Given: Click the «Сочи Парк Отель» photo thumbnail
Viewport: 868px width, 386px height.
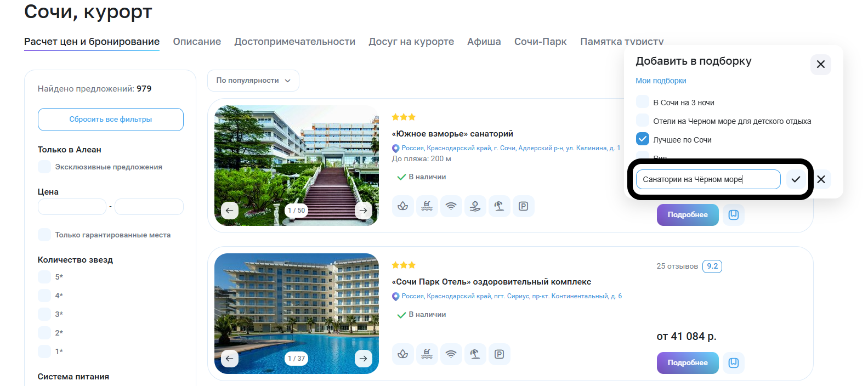Looking at the screenshot, I should pyautogui.click(x=297, y=314).
